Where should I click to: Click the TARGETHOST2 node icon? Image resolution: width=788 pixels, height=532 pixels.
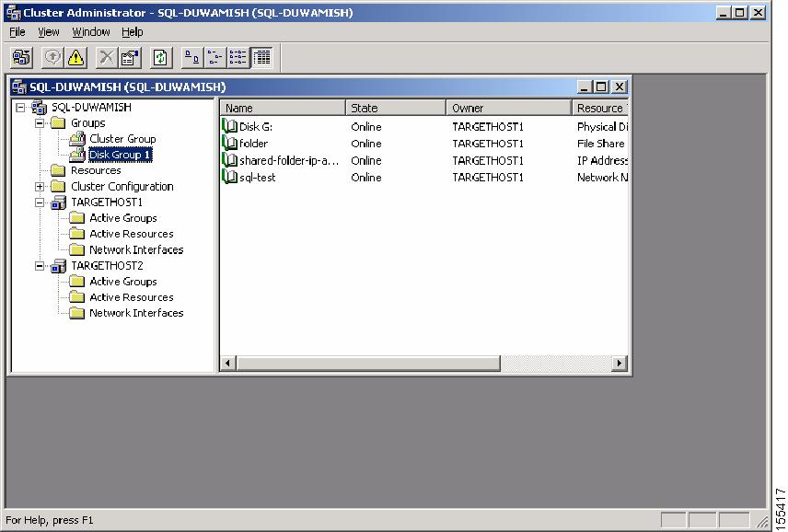58,266
